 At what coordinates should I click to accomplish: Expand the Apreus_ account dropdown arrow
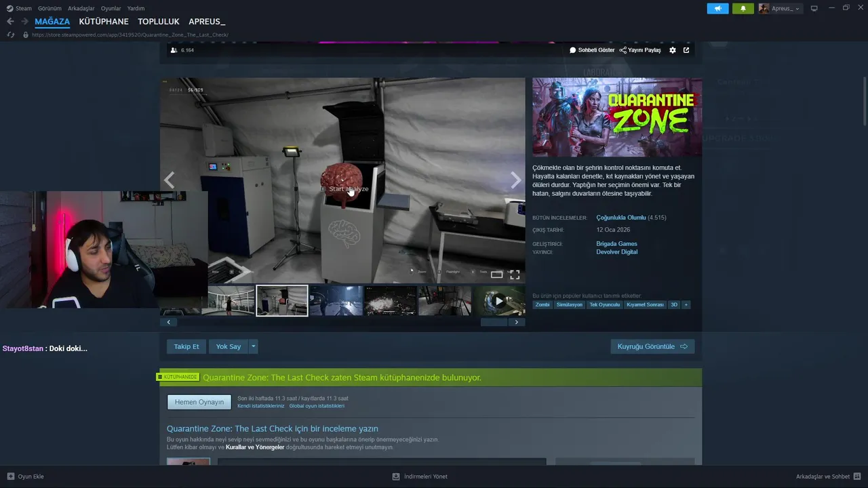(x=797, y=9)
